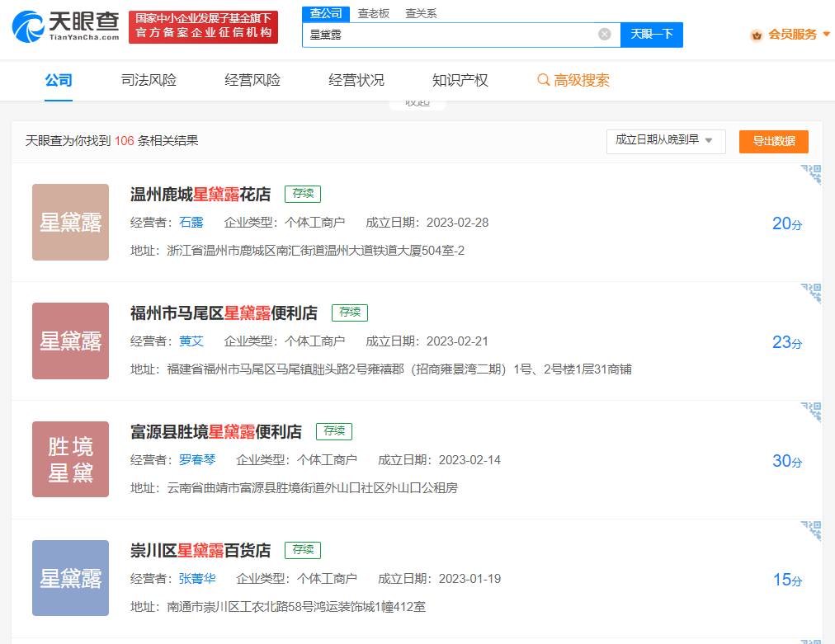The image size is (835, 644).
Task: Open operator link 石露
Action: click(x=191, y=223)
